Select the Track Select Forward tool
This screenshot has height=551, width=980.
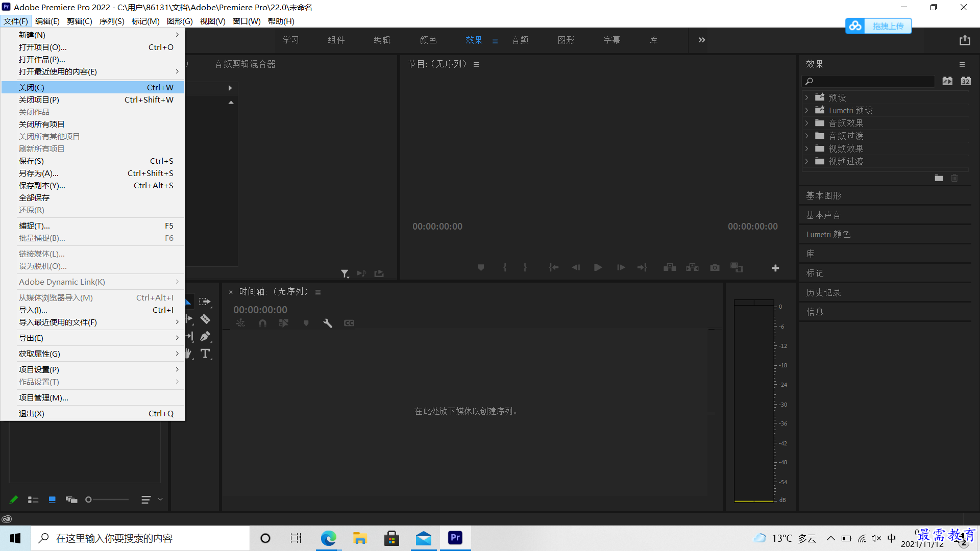click(x=205, y=302)
